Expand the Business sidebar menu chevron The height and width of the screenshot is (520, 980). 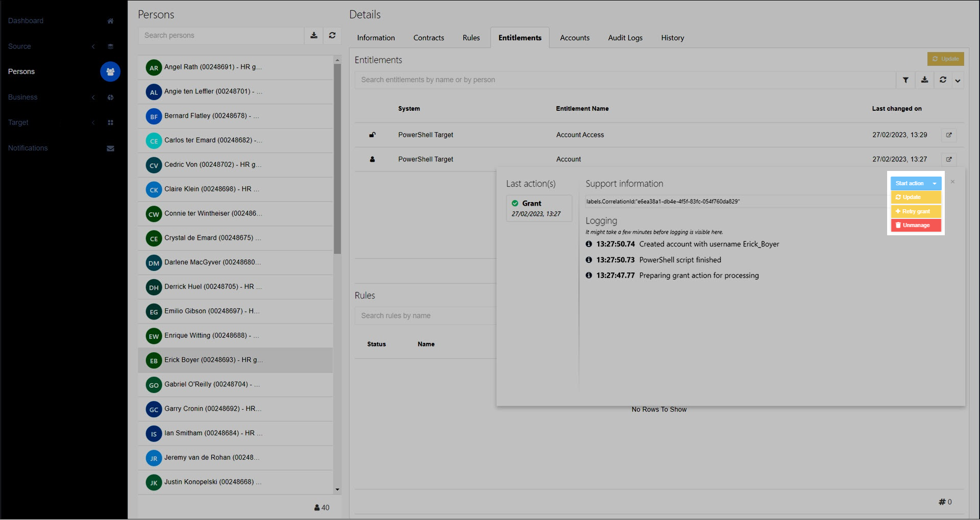click(x=93, y=97)
